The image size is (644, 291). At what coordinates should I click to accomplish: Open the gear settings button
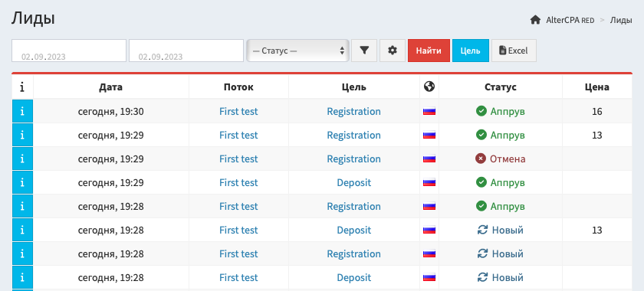tap(393, 51)
